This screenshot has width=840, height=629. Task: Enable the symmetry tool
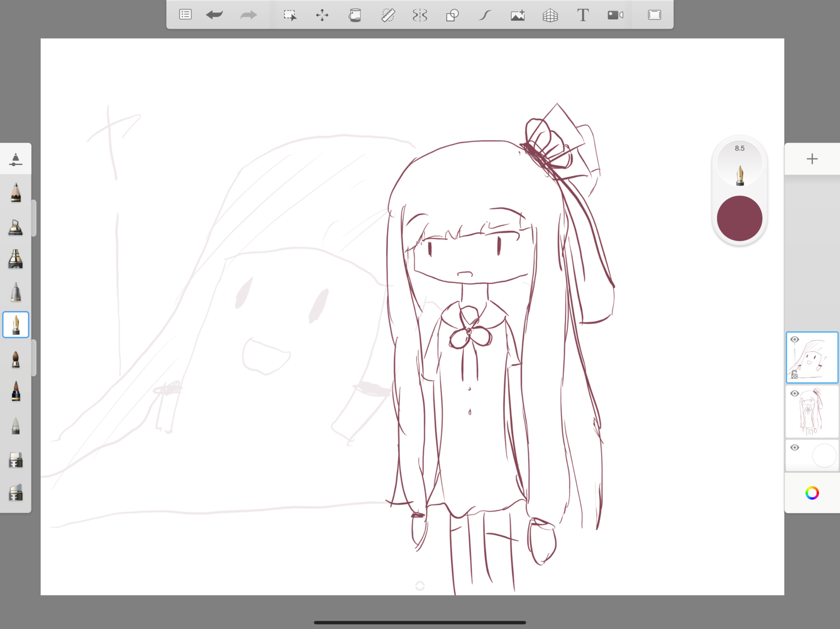point(420,15)
